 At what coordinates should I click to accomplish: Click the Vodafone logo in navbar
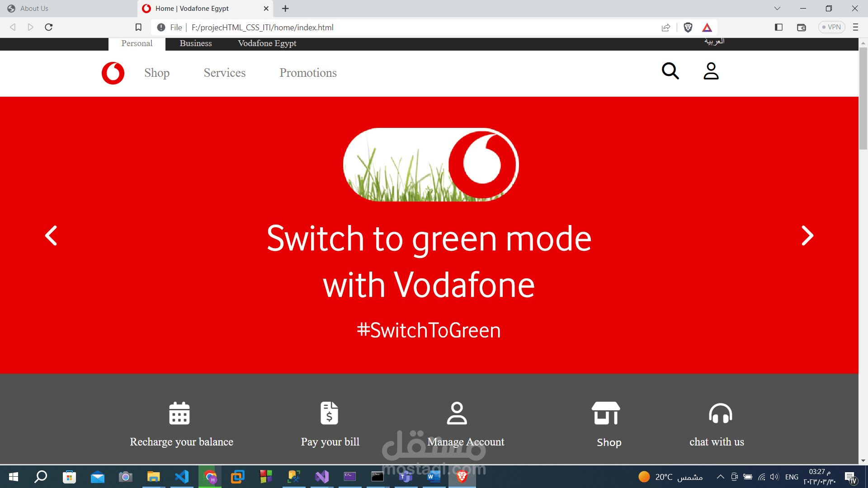point(113,73)
